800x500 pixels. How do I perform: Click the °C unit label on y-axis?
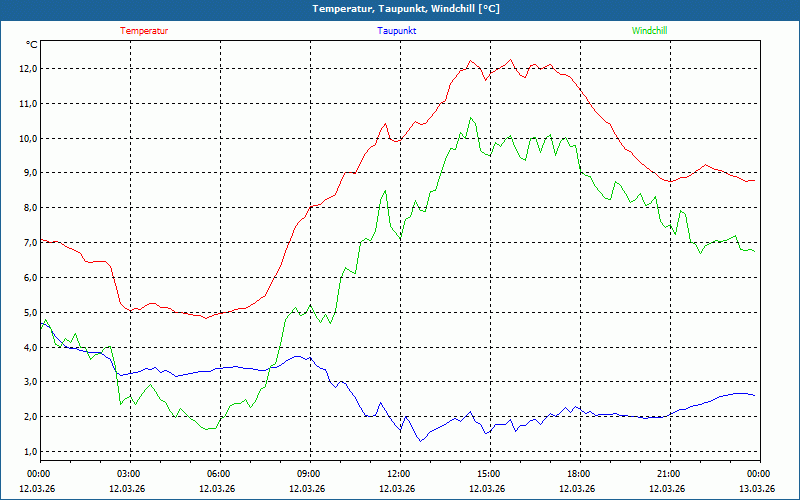32,44
